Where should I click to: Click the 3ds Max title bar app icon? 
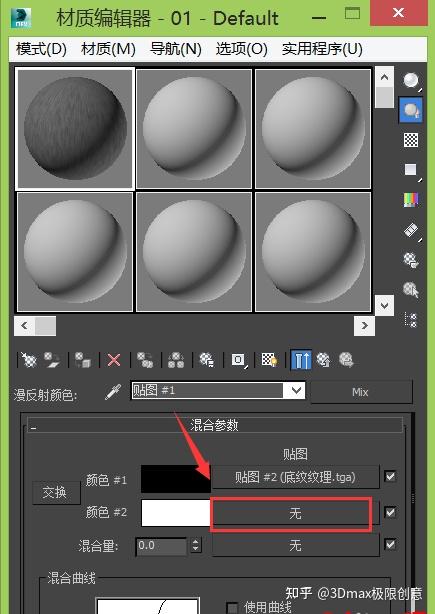point(21,18)
